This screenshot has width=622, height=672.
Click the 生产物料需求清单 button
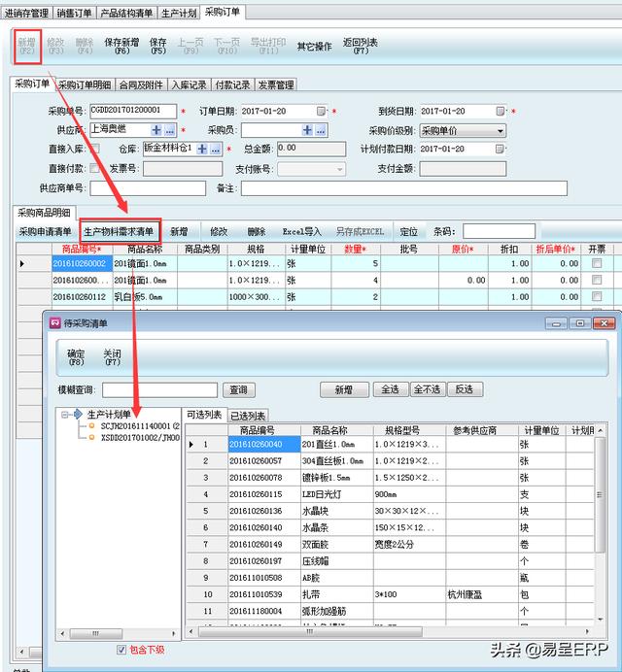click(119, 232)
